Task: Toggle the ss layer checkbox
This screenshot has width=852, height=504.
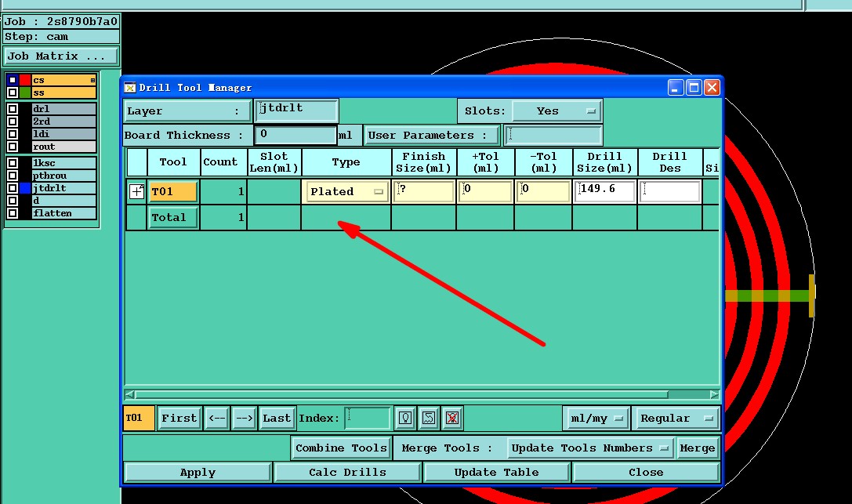Action: click(12, 92)
